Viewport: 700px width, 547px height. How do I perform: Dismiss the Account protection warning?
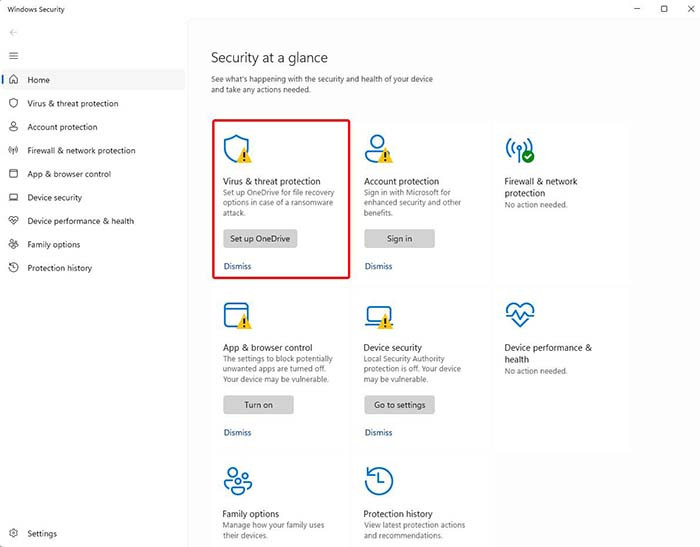[x=378, y=266]
